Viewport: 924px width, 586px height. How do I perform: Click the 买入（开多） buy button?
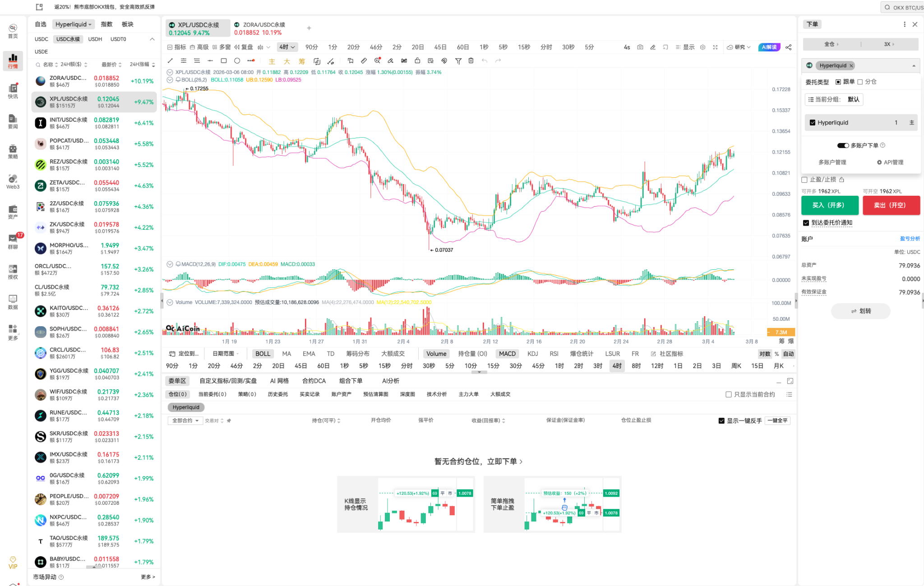pos(831,205)
